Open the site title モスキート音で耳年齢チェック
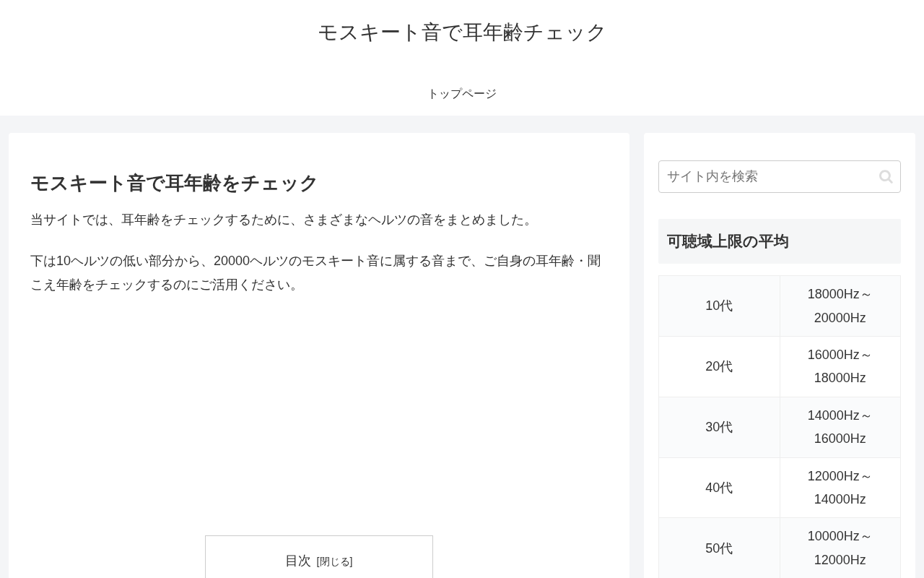This screenshot has height=578, width=924. [462, 32]
